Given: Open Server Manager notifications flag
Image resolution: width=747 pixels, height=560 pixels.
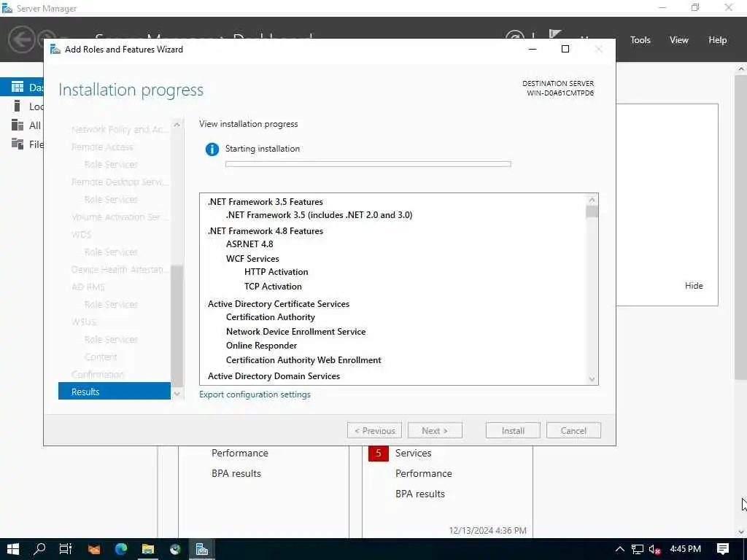Looking at the screenshot, I should (554, 34).
